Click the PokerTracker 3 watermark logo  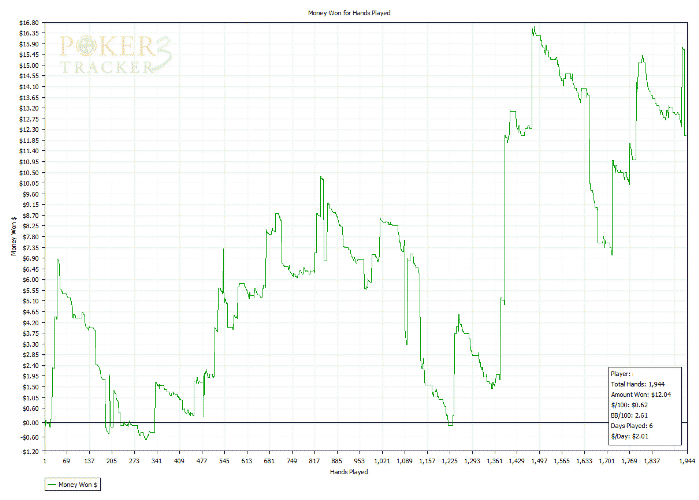click(x=116, y=54)
